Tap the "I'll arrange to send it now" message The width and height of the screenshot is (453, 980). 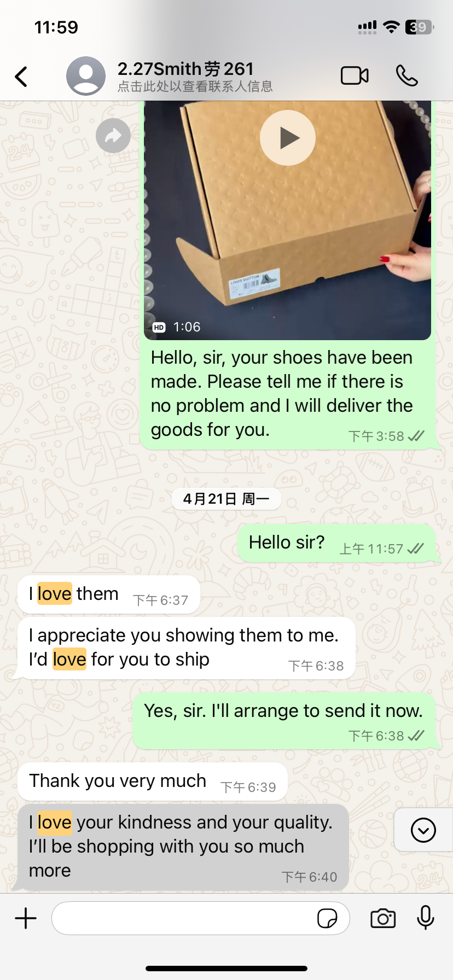point(284,721)
